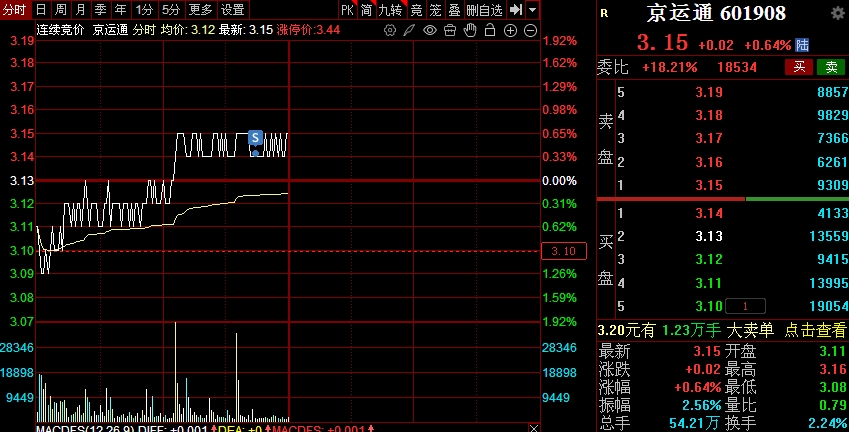Image resolution: width=849 pixels, height=432 pixels.
Task: Enable the 九转 indicator
Action: (x=390, y=10)
